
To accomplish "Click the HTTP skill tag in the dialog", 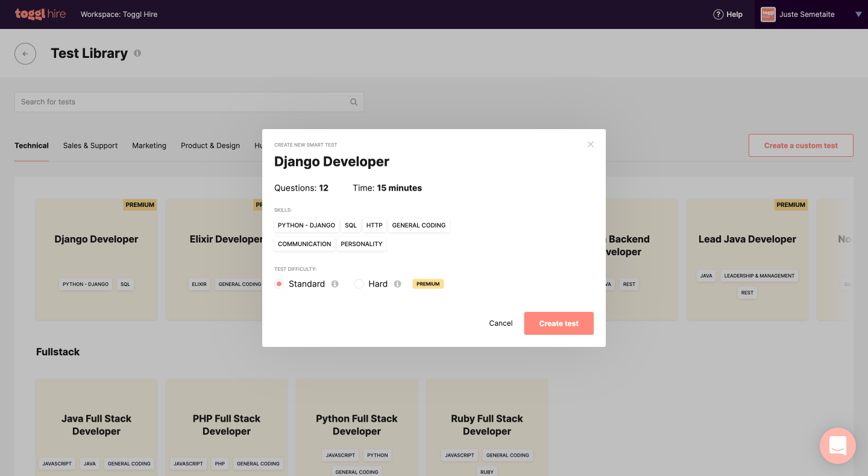I will click(x=374, y=226).
